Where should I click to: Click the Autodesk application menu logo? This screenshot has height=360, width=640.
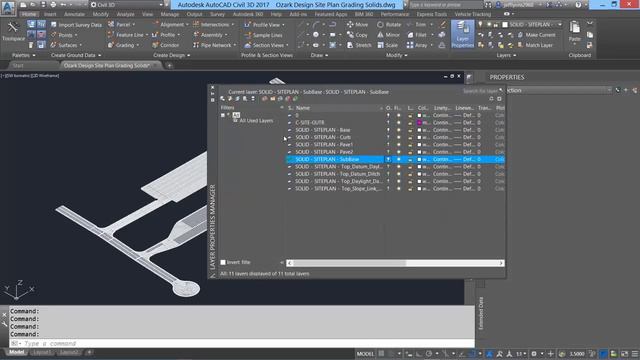pos(8,8)
